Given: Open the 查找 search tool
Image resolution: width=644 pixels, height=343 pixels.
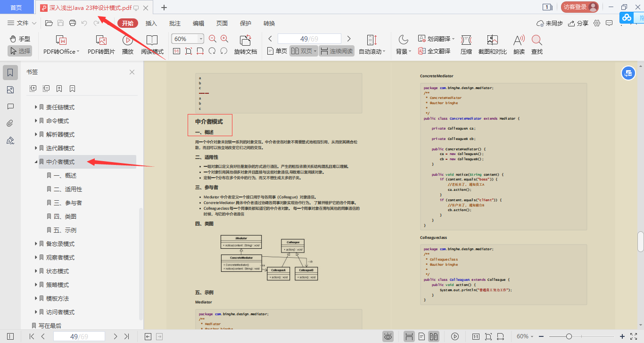Looking at the screenshot, I should (537, 45).
